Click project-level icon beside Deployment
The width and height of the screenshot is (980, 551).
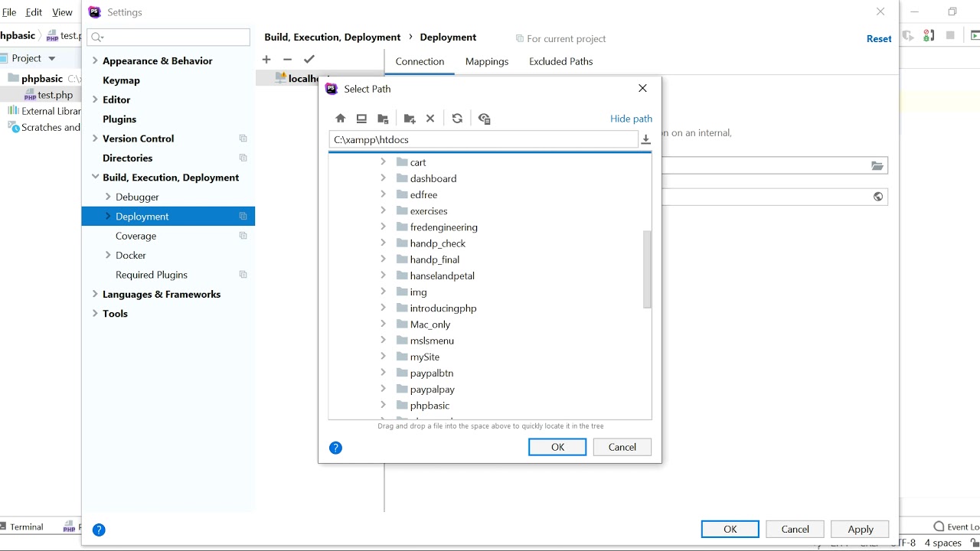(x=243, y=217)
